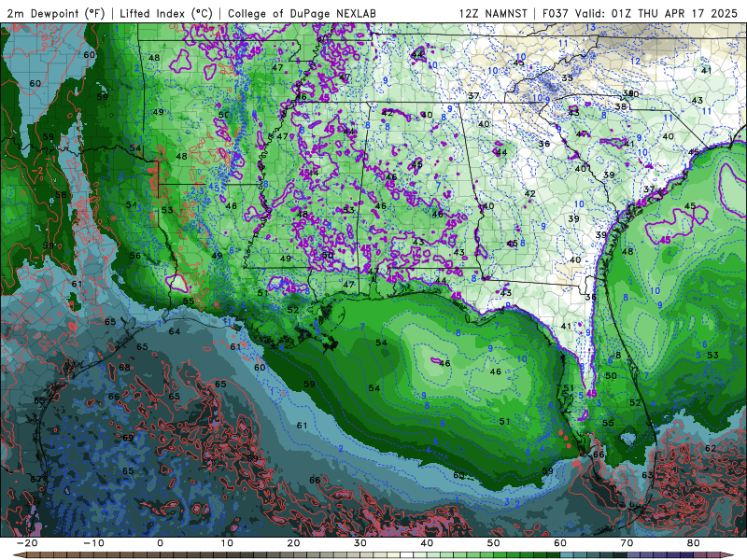Click the "-10" label on the color scale
This screenshot has width=747, height=560.
pyautogui.click(x=93, y=543)
